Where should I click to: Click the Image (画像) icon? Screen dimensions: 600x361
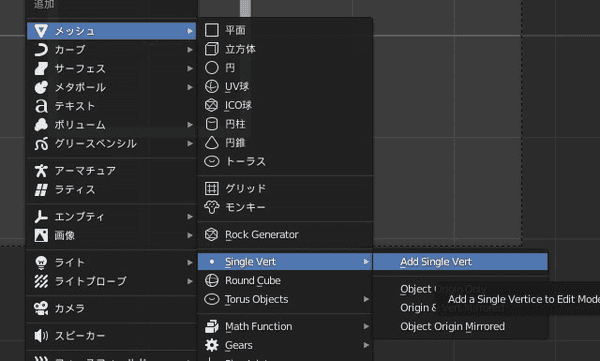41,235
